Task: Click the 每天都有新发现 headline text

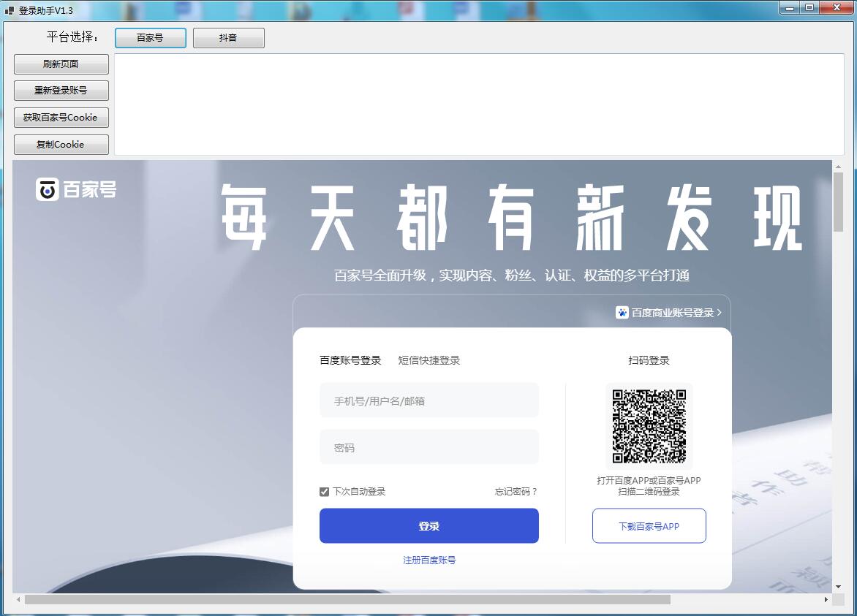Action: (x=512, y=217)
